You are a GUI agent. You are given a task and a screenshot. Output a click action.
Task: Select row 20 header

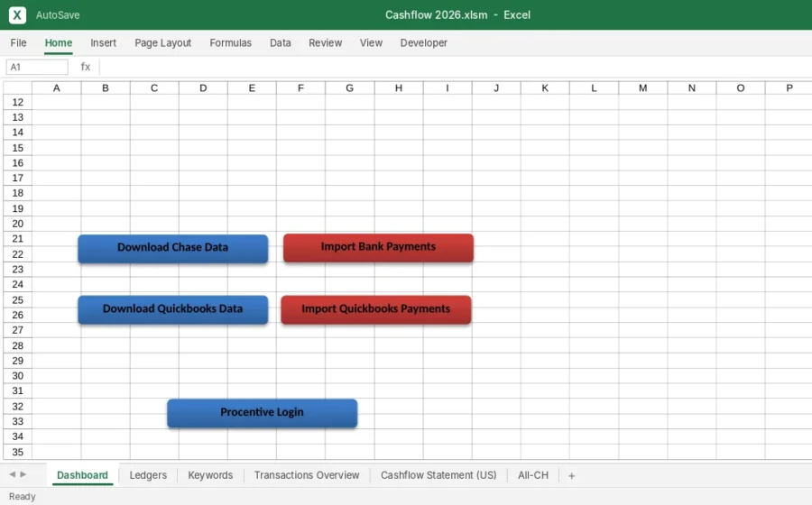[18, 224]
